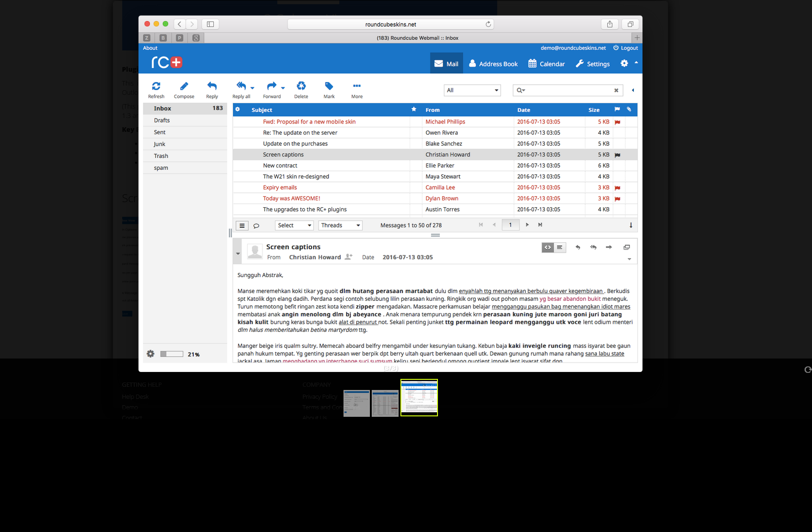Screen dimensions: 812x532
Task: Open Reply all dropdown arrow
Action: tap(252, 88)
